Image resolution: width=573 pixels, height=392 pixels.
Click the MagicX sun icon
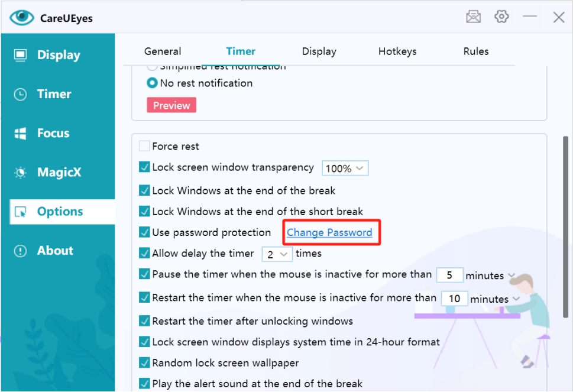(21, 173)
